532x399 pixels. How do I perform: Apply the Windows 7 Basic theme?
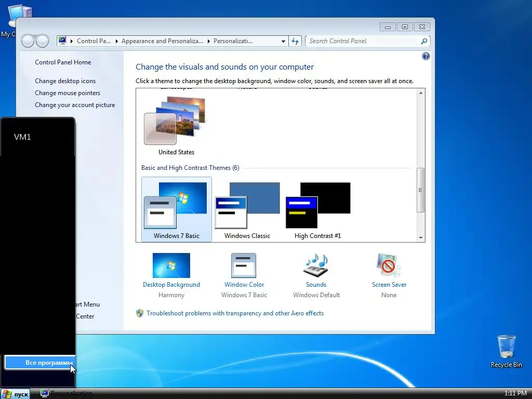[x=177, y=209]
